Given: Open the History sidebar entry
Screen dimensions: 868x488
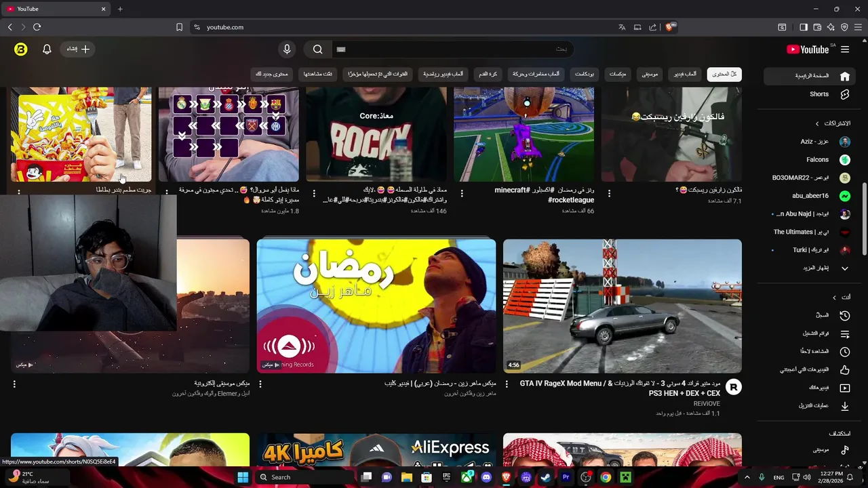Looking at the screenshot, I should [x=811, y=316].
